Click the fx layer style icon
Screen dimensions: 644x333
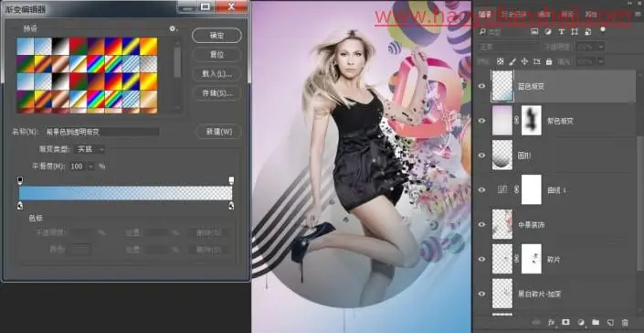click(x=552, y=322)
